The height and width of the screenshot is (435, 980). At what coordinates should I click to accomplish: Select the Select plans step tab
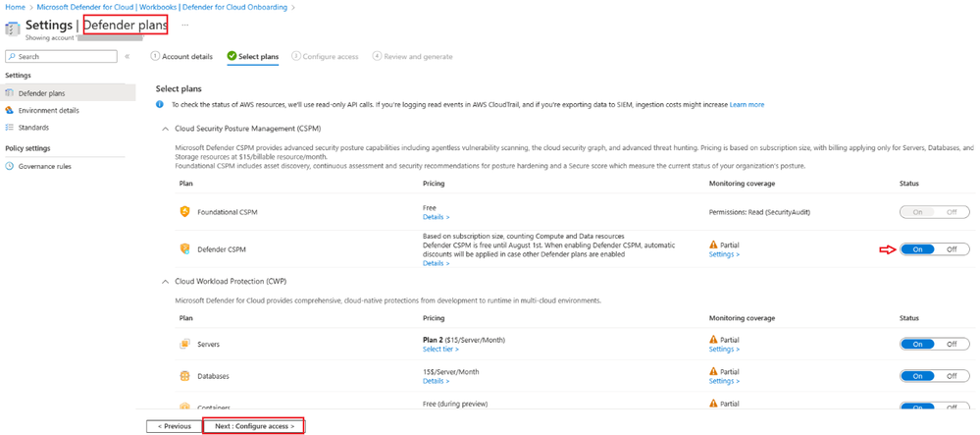click(x=253, y=56)
